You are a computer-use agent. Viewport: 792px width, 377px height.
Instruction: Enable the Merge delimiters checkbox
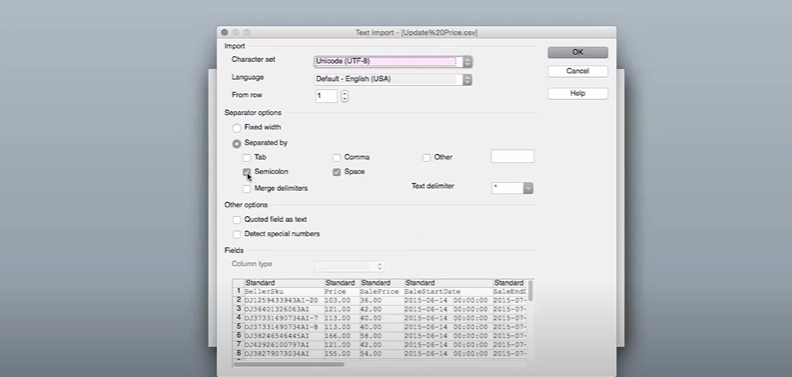tap(246, 189)
